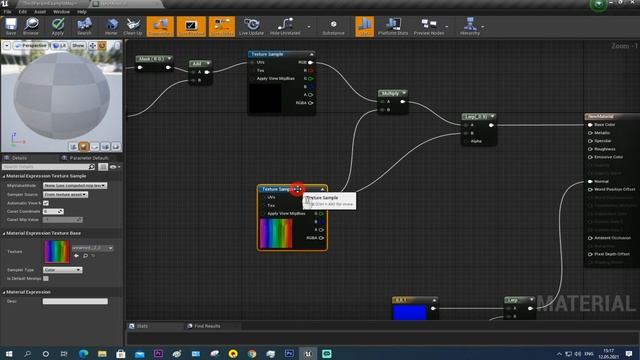The height and width of the screenshot is (360, 640).
Task: Click the Roughness pin on material node
Action: click(590, 149)
